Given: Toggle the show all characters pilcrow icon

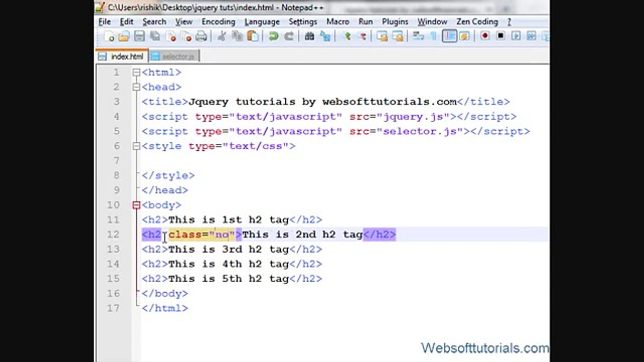Looking at the screenshot, I should pos(433,36).
